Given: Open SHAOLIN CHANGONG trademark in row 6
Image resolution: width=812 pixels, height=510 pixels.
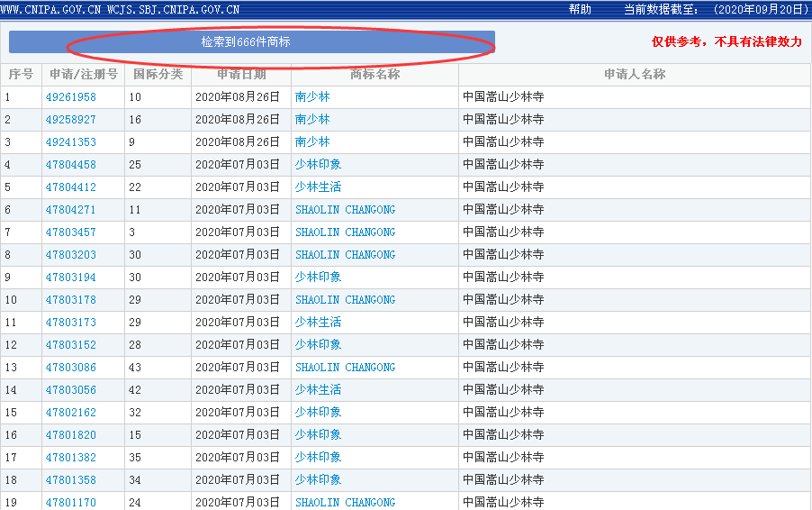Looking at the screenshot, I should pyautogui.click(x=346, y=210).
